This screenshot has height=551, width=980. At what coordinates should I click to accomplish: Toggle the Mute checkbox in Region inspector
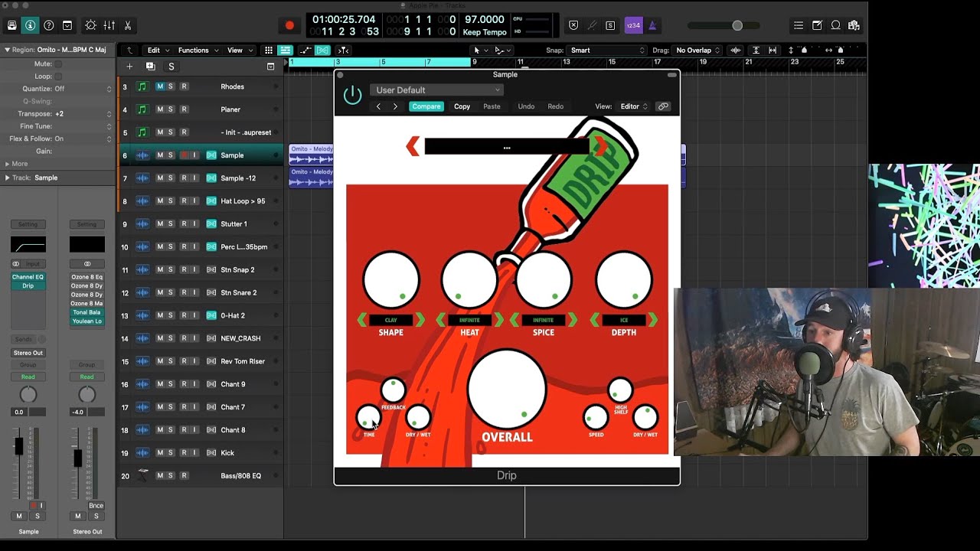(x=58, y=64)
